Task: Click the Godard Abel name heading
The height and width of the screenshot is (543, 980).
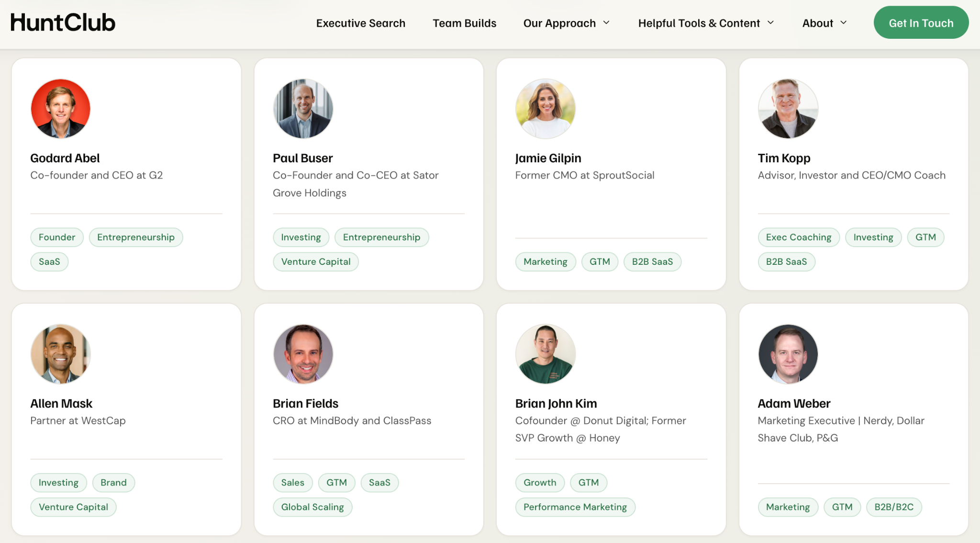Action: click(65, 158)
